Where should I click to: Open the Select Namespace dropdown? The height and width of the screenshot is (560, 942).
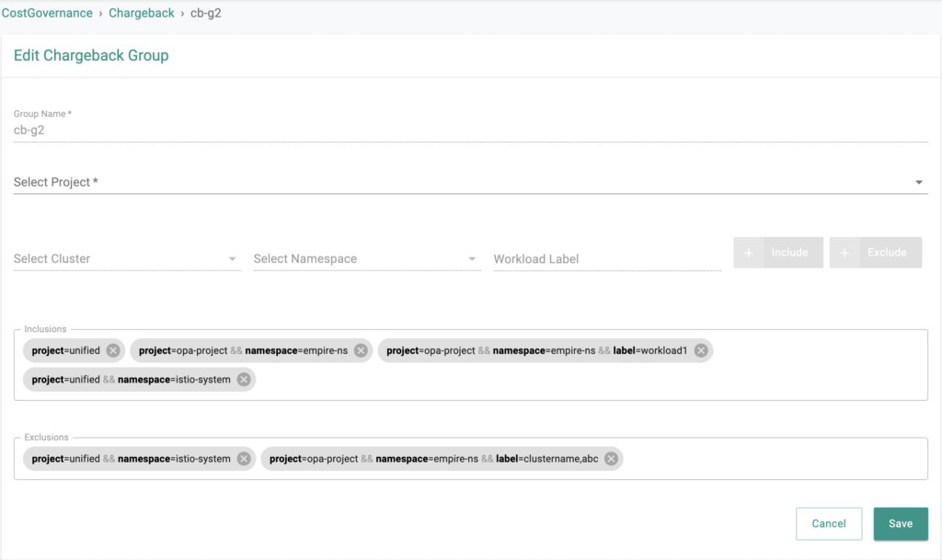[x=366, y=259]
